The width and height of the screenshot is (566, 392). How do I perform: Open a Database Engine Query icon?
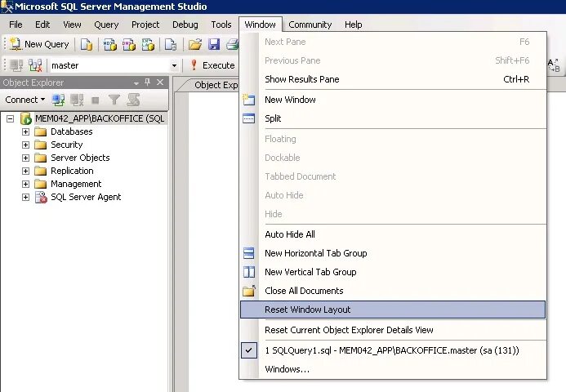click(x=87, y=44)
